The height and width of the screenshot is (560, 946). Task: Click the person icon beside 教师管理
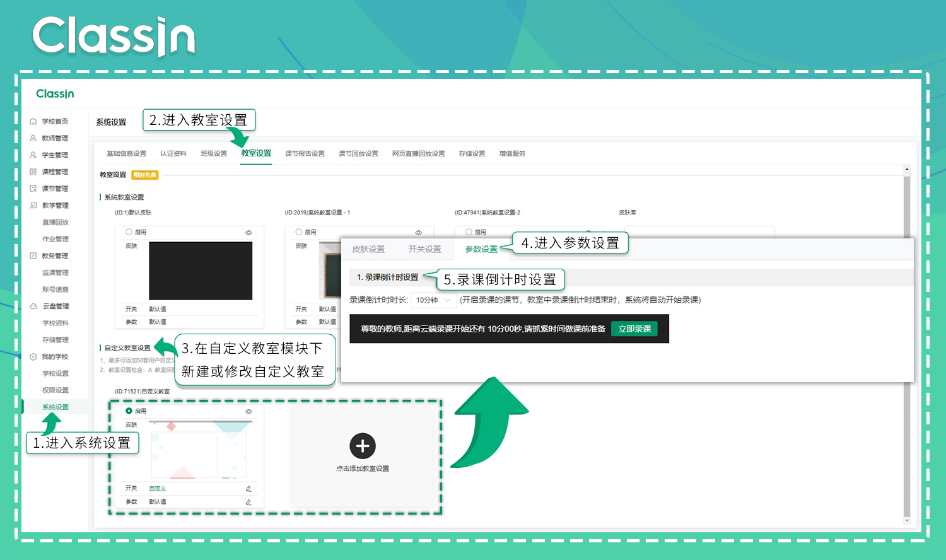pos(33,138)
